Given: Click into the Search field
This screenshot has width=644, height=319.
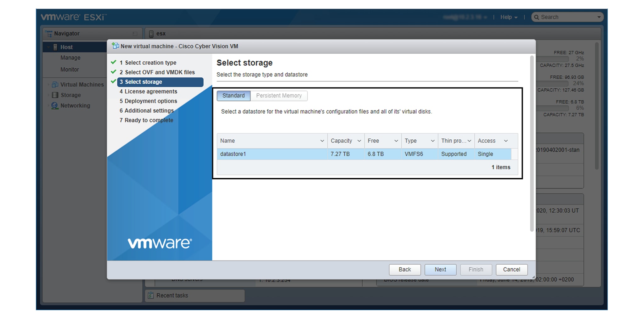Looking at the screenshot, I should [567, 17].
